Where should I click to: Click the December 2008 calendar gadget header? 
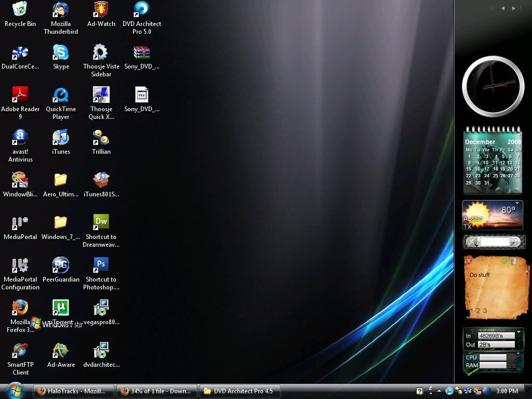(493, 142)
